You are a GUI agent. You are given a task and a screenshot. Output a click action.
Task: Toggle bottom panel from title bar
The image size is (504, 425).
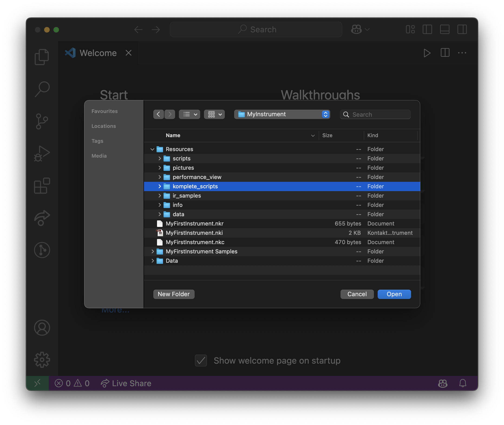(445, 29)
